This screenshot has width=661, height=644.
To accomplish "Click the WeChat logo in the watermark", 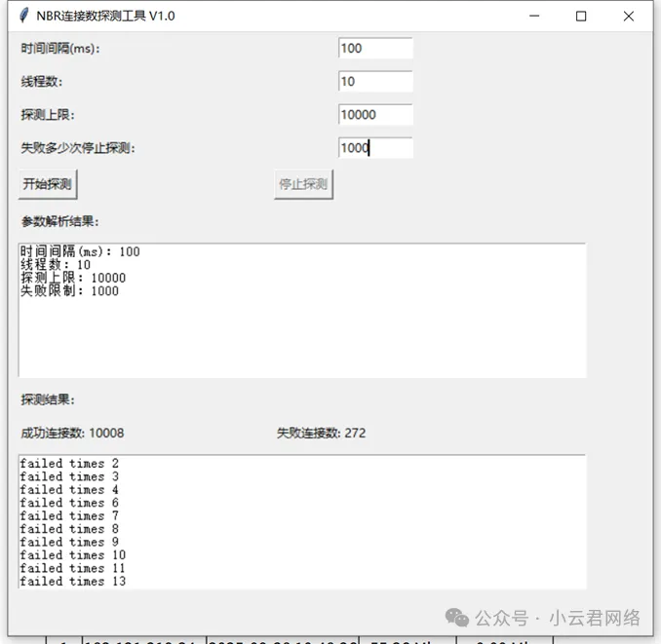I will [x=456, y=619].
